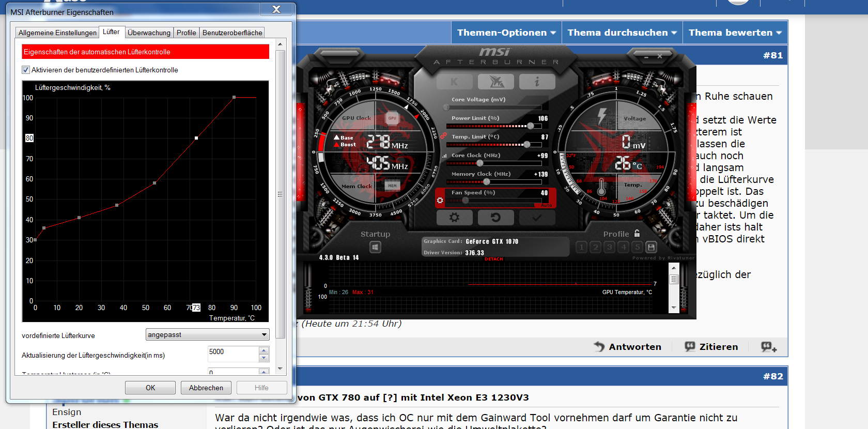Click the red DETACH label on the monitor graph

[x=494, y=259]
